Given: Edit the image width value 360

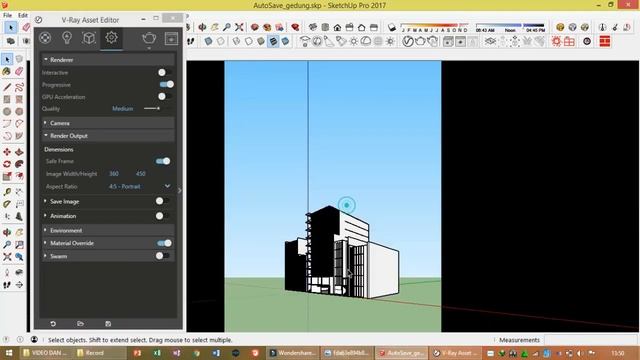Looking at the screenshot, I should coord(114,173).
